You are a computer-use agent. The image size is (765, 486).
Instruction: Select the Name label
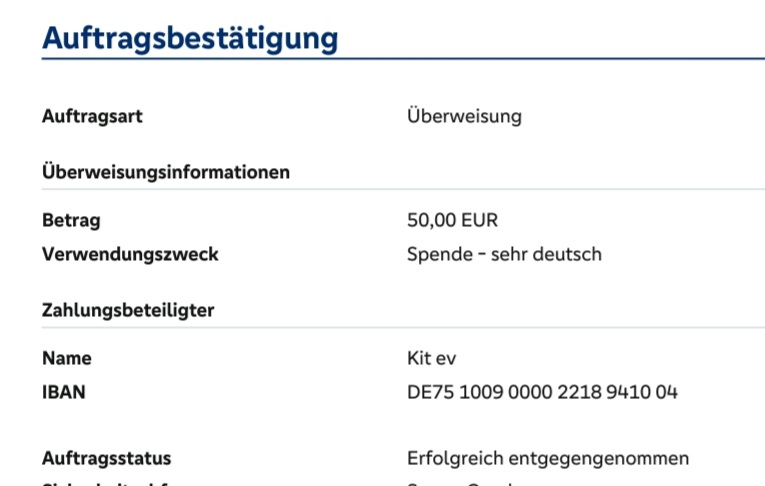point(66,358)
